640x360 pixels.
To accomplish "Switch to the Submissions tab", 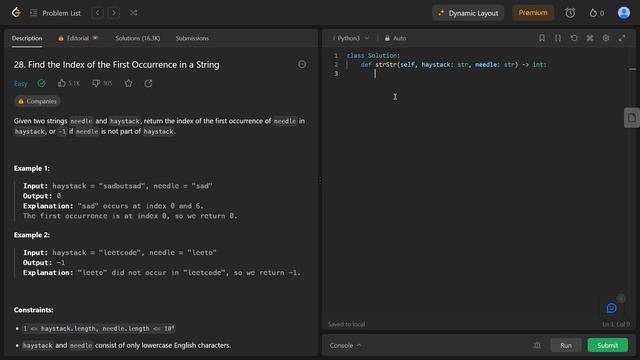I will tap(192, 38).
